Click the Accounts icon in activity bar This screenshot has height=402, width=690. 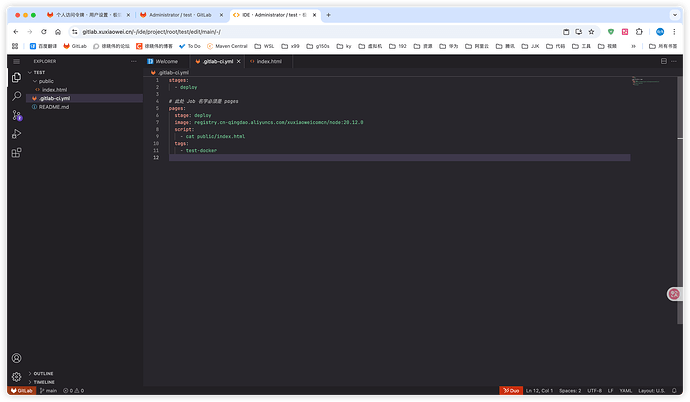[x=16, y=358]
